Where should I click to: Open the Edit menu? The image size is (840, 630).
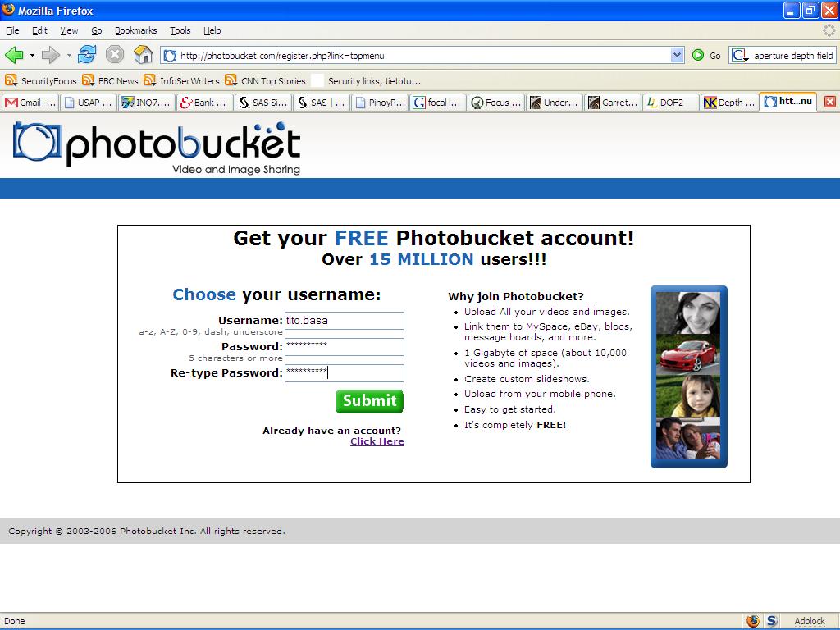pyautogui.click(x=39, y=30)
